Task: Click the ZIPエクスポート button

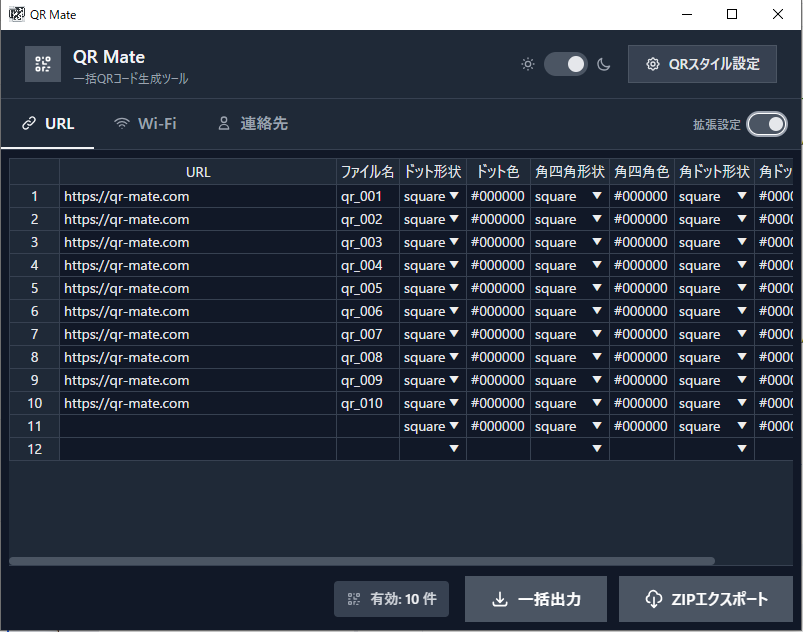Action: click(705, 599)
